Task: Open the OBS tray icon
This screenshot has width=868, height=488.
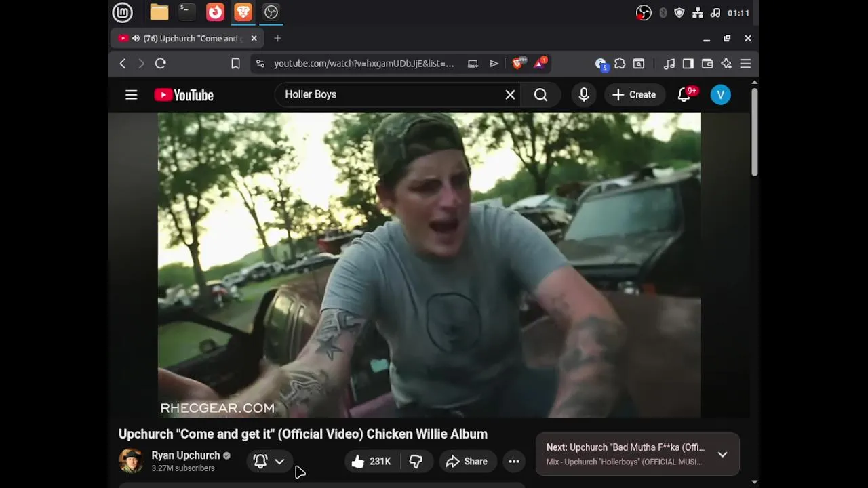Action: point(644,13)
